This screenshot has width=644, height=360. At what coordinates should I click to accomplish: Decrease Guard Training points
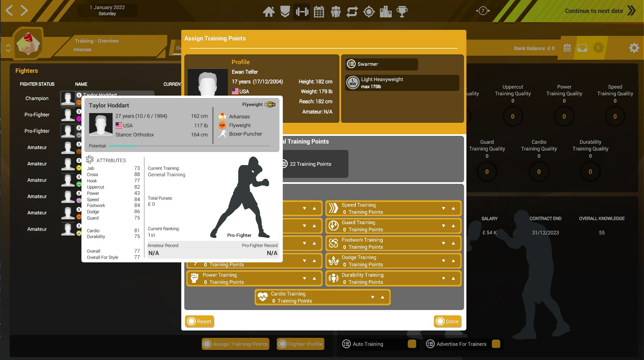click(x=443, y=226)
